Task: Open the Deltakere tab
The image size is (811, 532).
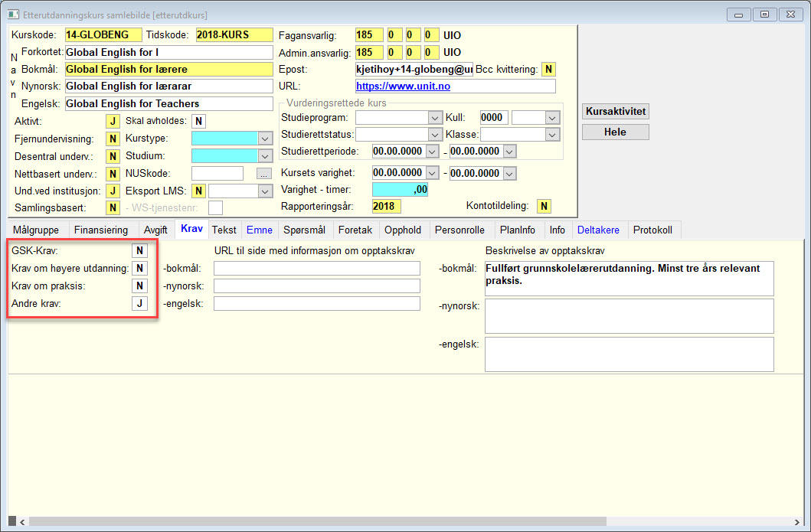Action: pos(598,230)
